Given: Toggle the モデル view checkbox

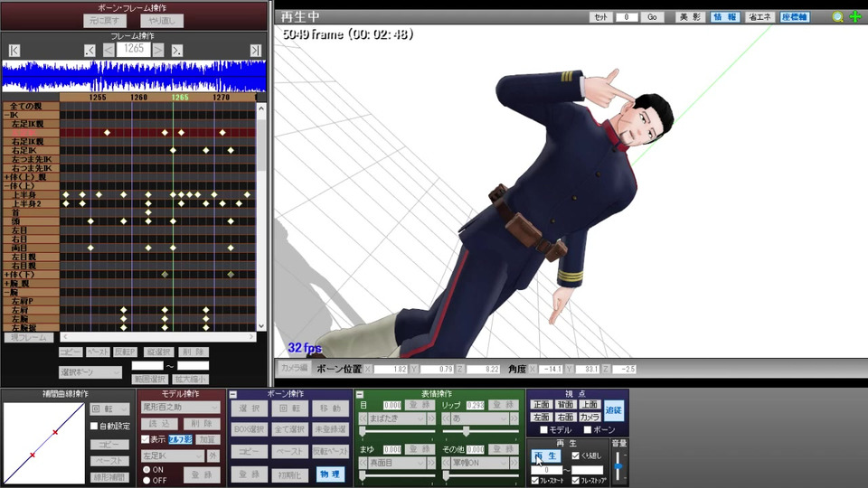Looking at the screenshot, I should coord(543,430).
